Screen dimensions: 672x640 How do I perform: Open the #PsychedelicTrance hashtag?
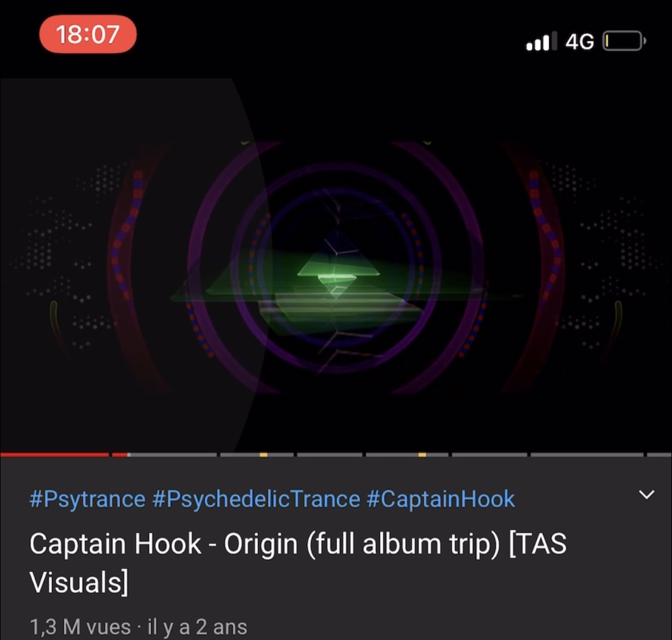click(256, 499)
